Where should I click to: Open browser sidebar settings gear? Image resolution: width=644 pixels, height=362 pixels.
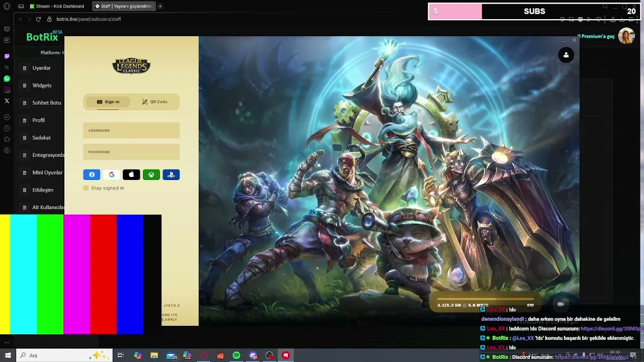(x=7, y=150)
